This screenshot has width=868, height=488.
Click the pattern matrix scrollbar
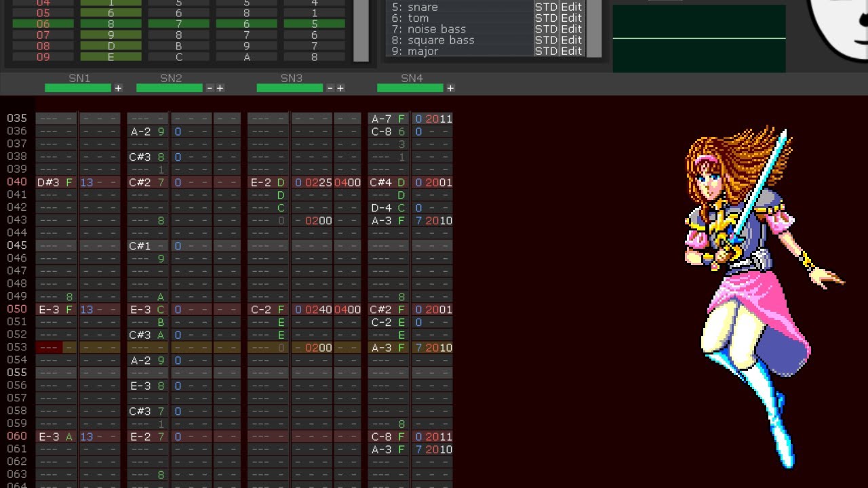click(361, 30)
